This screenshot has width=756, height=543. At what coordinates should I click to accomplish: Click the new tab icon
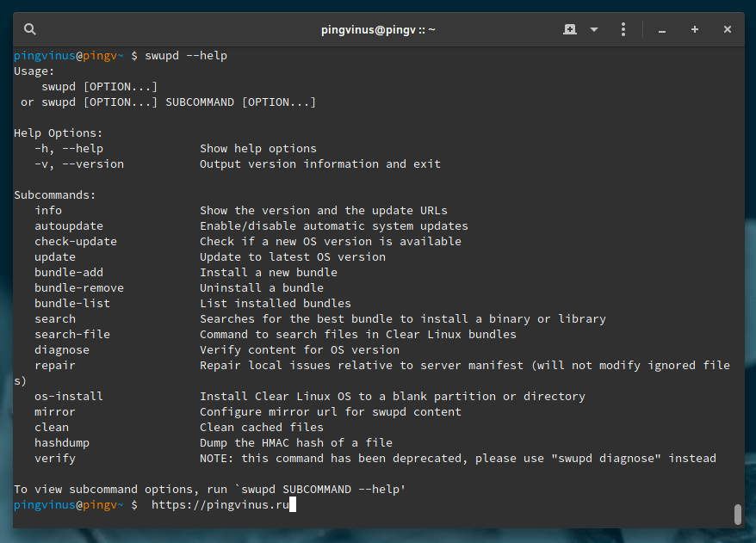pos(569,29)
